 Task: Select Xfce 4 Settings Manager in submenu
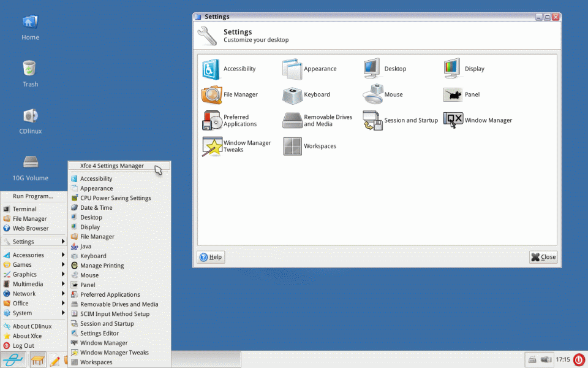point(119,166)
